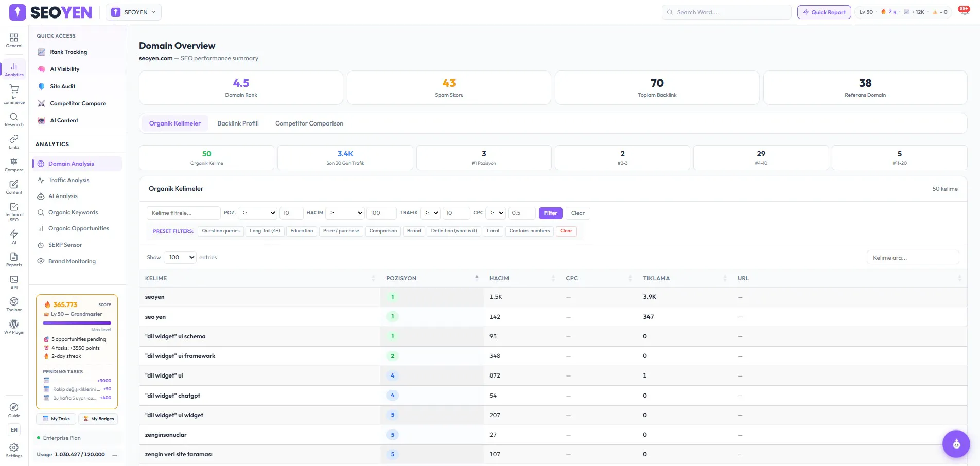Click the AI Content robot icon
Viewport: 980px width, 466px height.
(42, 120)
